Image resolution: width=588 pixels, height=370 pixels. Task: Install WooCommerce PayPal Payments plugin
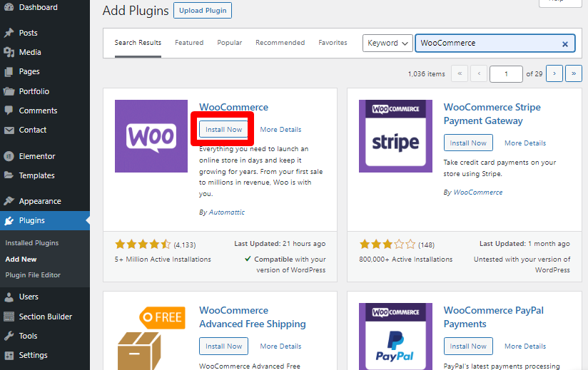(468, 346)
